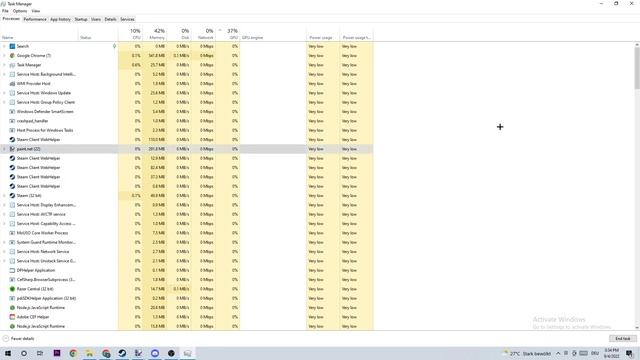Open the weather widget on the taskbar
Viewport: 640px width, 360px height.
pos(527,353)
